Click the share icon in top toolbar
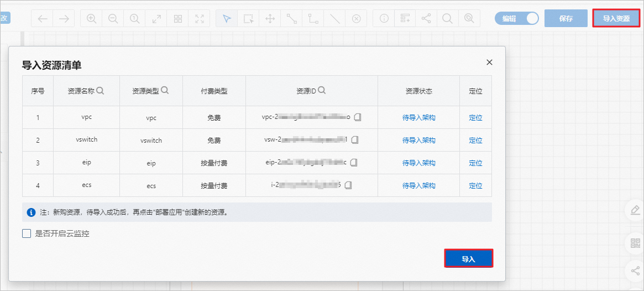Image resolution: width=644 pixels, height=291 pixels. click(x=427, y=18)
